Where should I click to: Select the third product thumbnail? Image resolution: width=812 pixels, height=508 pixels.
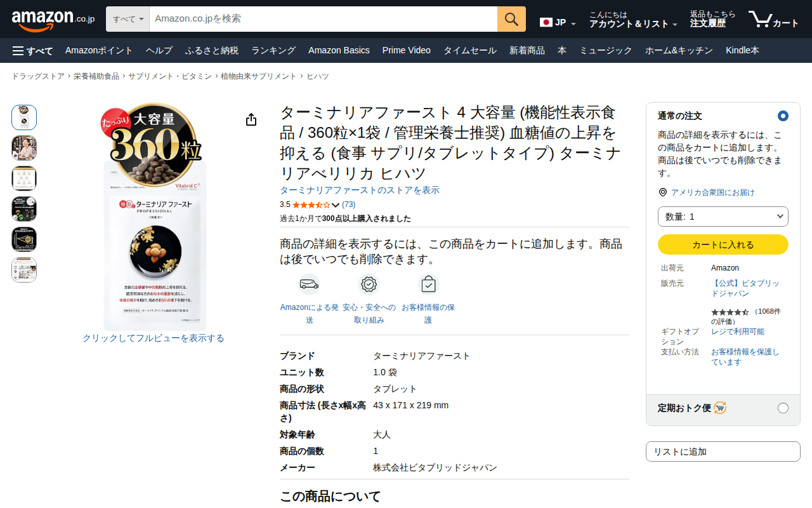point(24,178)
